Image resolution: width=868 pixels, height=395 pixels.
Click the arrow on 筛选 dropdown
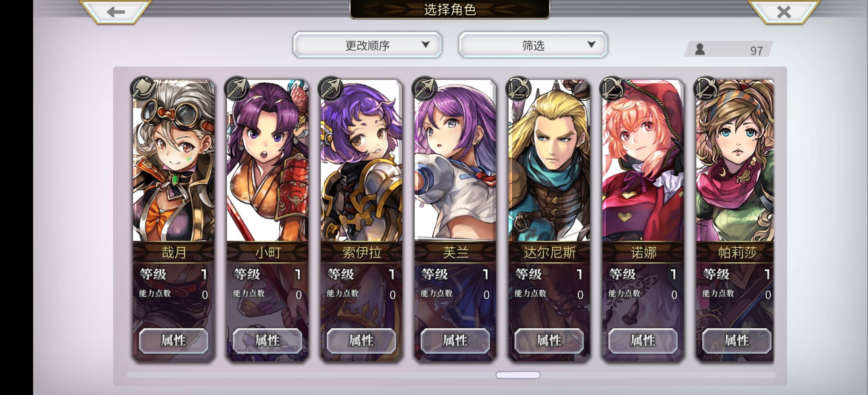(591, 44)
